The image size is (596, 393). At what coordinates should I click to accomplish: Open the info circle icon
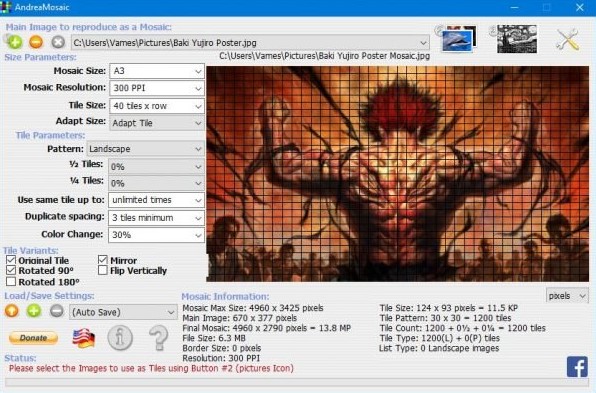click(120, 338)
